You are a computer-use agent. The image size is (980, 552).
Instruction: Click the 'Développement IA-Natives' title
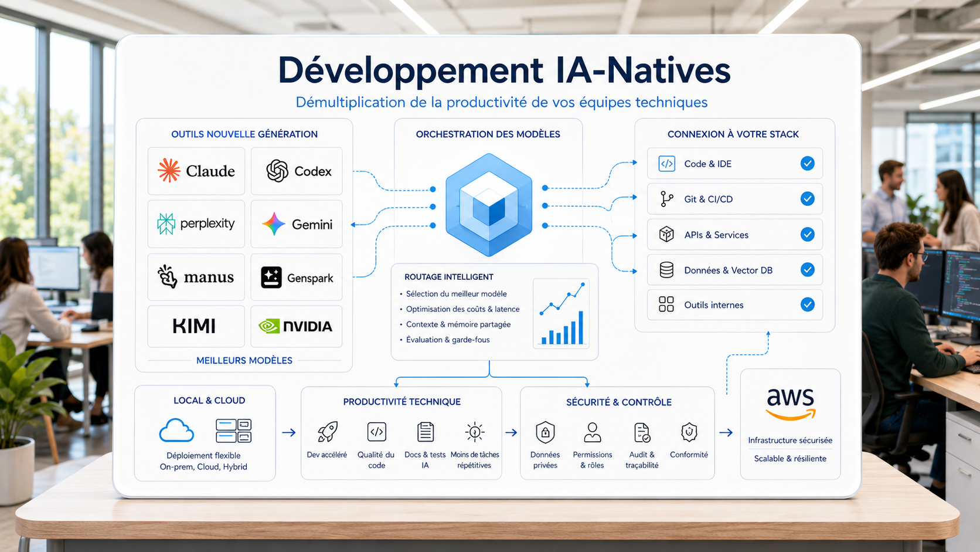[504, 70]
